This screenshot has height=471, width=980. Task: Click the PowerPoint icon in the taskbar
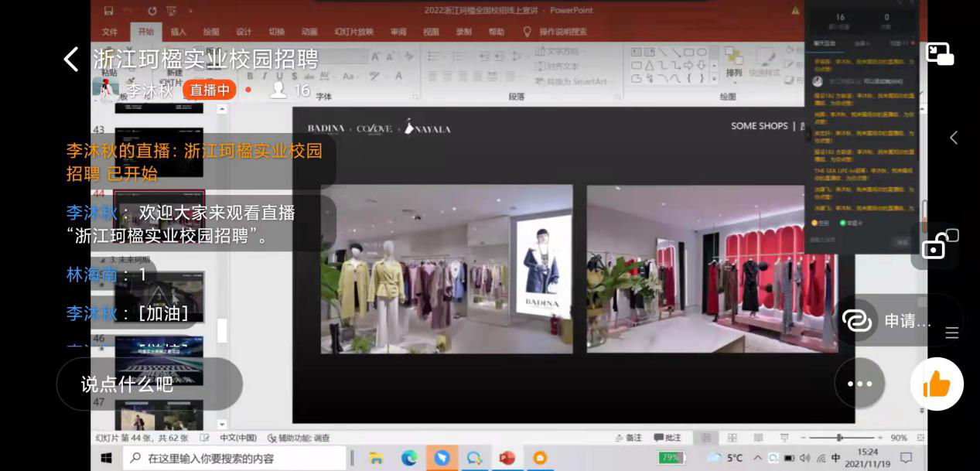point(507,458)
